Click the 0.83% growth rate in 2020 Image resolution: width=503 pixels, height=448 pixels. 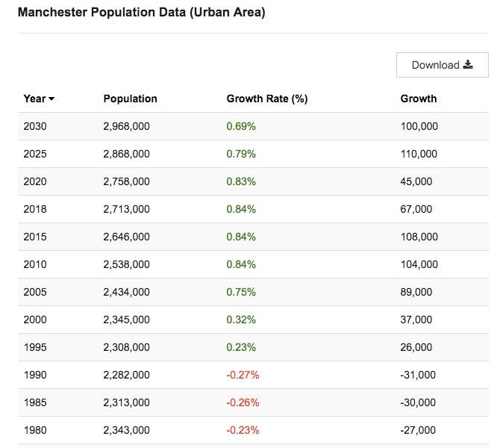[x=241, y=181]
